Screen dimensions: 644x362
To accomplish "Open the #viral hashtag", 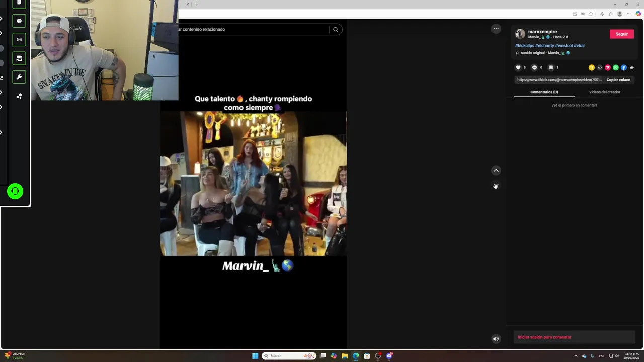I will (x=579, y=46).
